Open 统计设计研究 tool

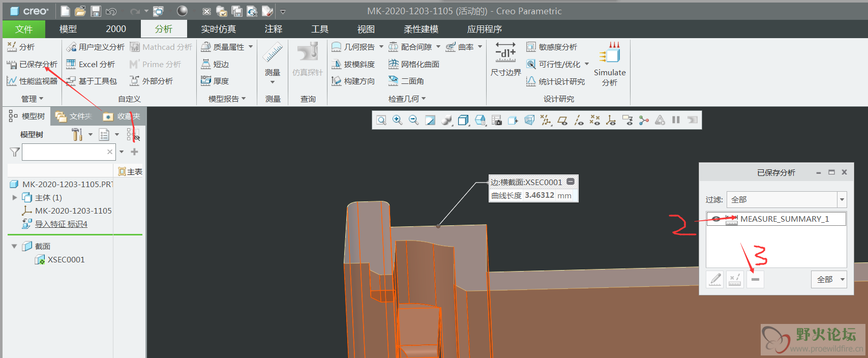(556, 81)
